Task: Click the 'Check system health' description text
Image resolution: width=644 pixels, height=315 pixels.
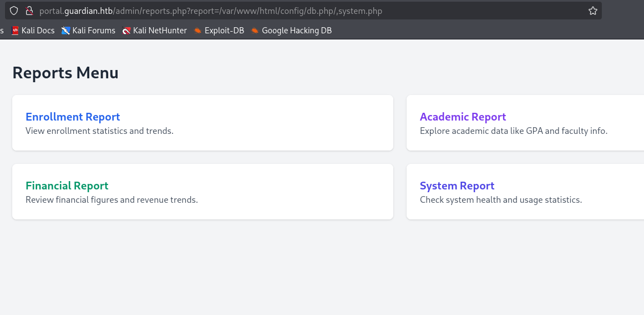Action: (500, 199)
